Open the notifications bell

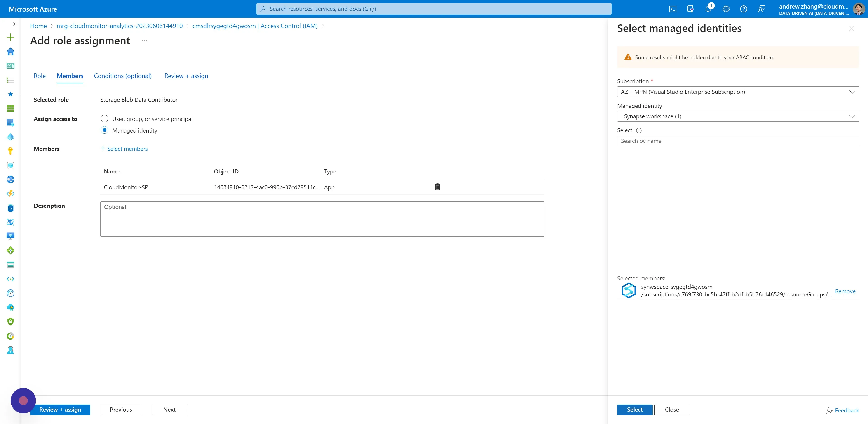pos(708,9)
